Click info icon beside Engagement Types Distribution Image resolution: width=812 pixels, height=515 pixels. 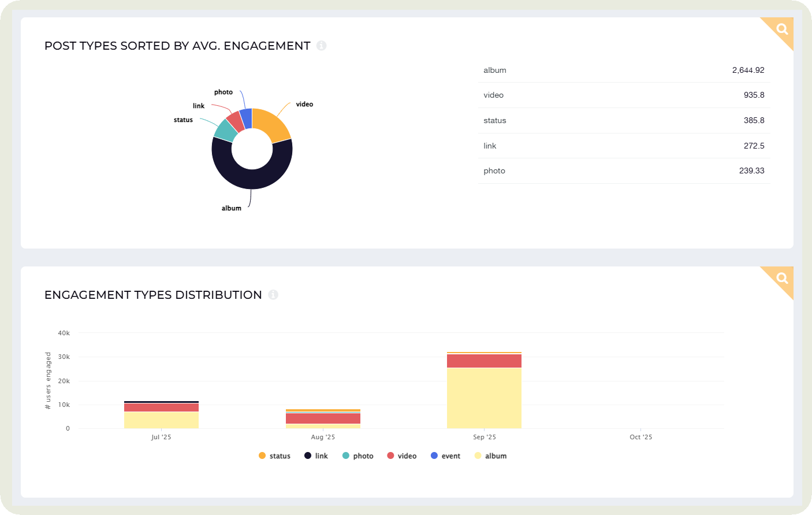tap(273, 295)
